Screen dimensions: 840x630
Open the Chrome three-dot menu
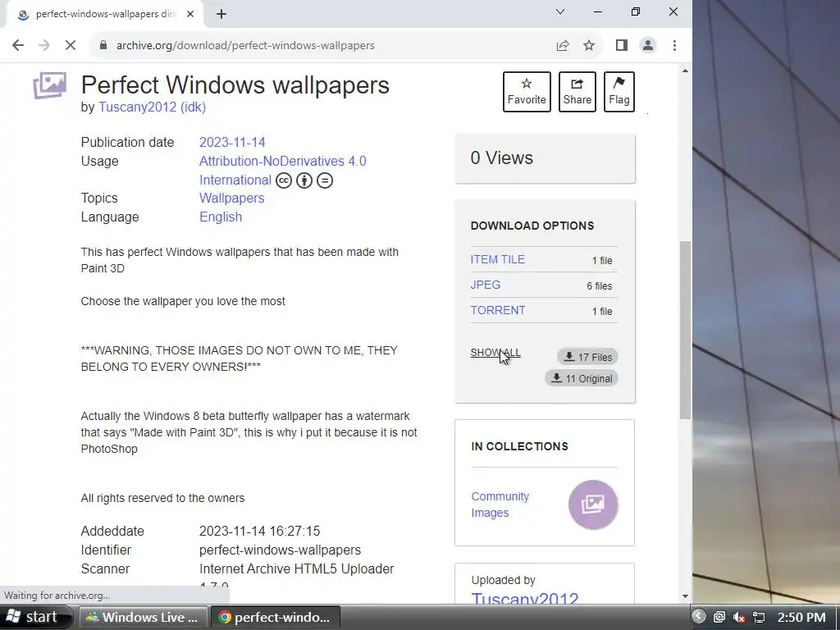(674, 46)
